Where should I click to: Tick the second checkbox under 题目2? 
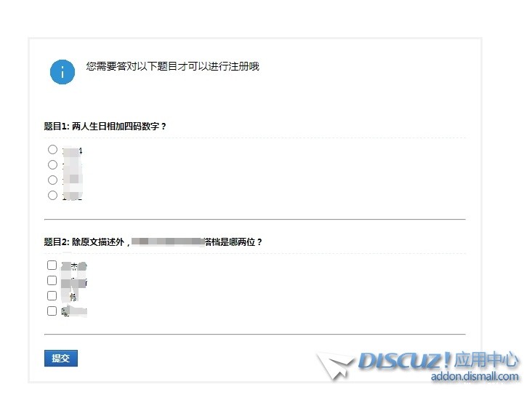[x=52, y=281]
